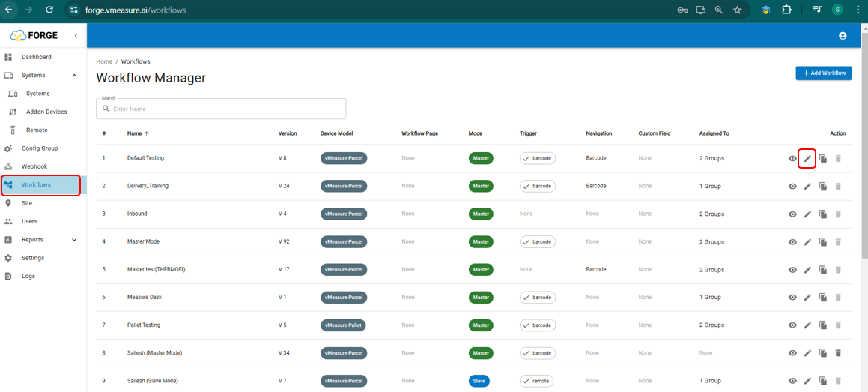The image size is (868, 392).
Task: Edit the Default Testing workflow
Action: [x=807, y=158]
